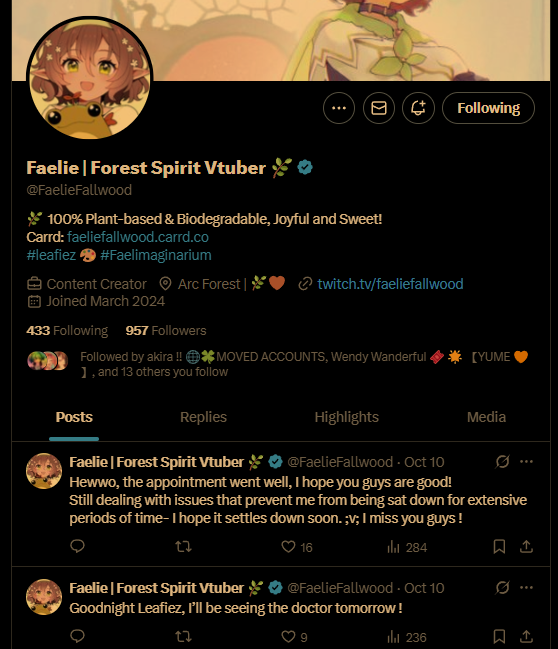This screenshot has height=649, width=558.
Task: Send a direct message via the envelope icon
Action: pyautogui.click(x=379, y=108)
